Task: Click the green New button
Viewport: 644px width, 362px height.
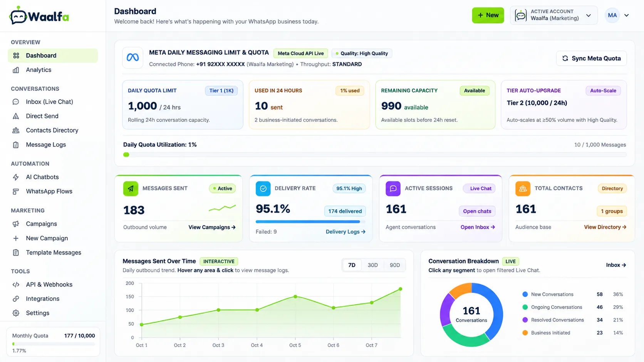Action: point(488,15)
